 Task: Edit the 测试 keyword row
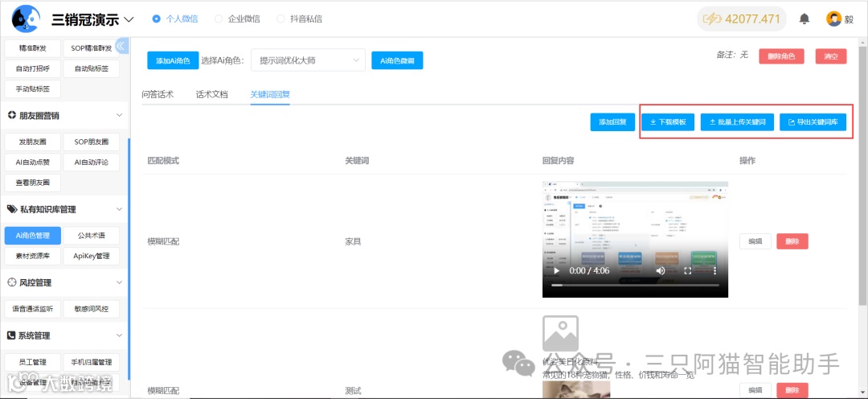coord(755,390)
